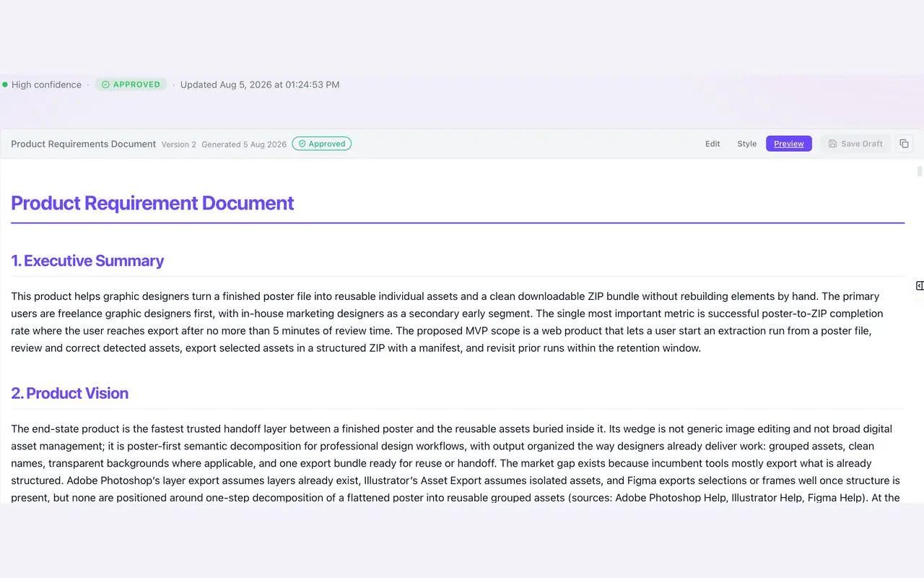Switch to the Style tab
The height and width of the screenshot is (578, 924).
746,144
